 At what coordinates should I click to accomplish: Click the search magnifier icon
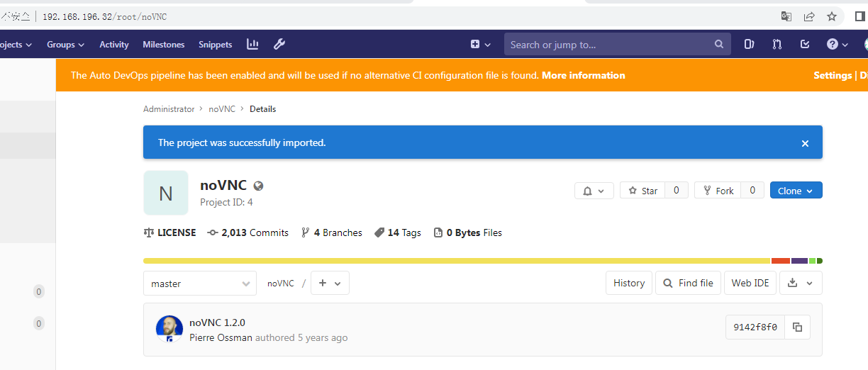[719, 44]
